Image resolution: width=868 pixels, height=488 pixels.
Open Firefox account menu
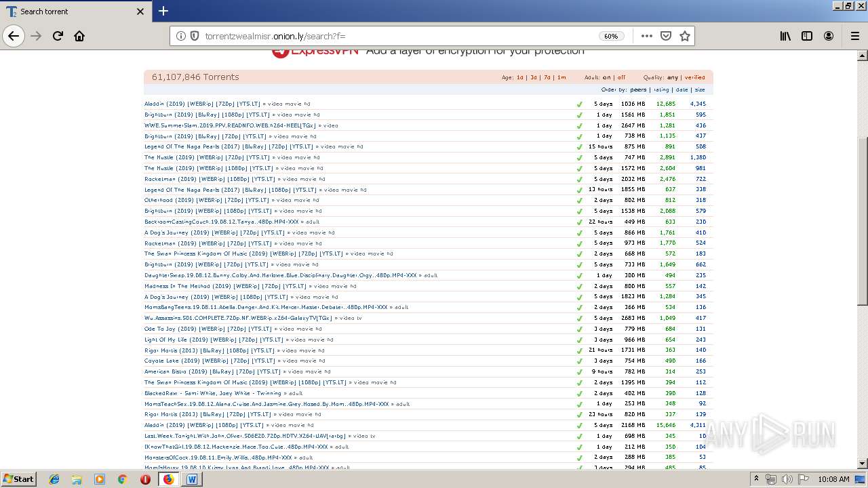click(x=829, y=36)
